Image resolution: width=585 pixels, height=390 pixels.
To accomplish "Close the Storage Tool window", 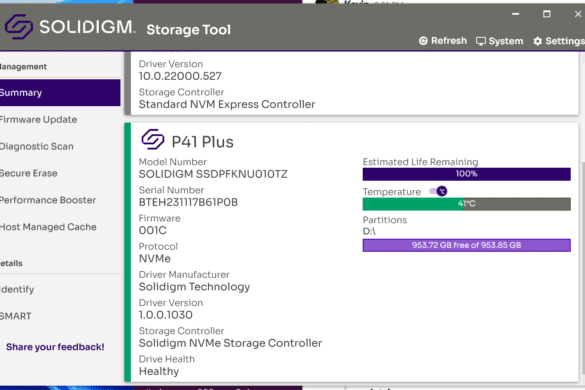I will click(578, 14).
